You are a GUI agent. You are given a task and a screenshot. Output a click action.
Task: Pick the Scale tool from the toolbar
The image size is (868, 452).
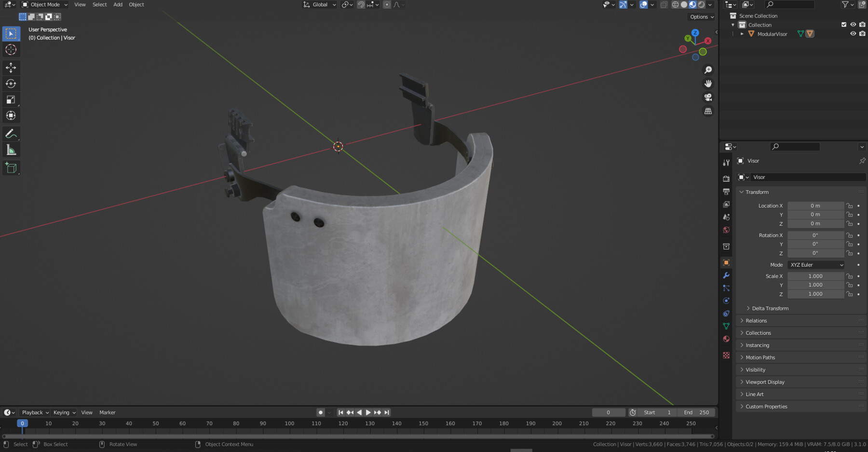click(11, 99)
